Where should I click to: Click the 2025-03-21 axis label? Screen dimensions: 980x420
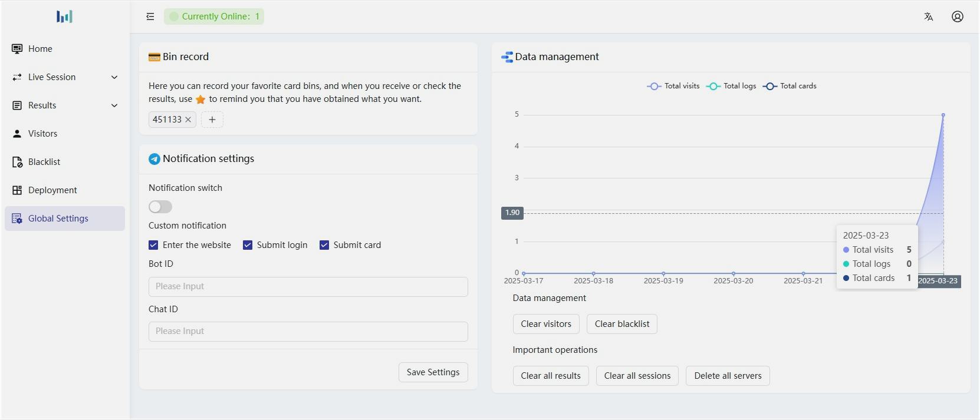click(803, 281)
